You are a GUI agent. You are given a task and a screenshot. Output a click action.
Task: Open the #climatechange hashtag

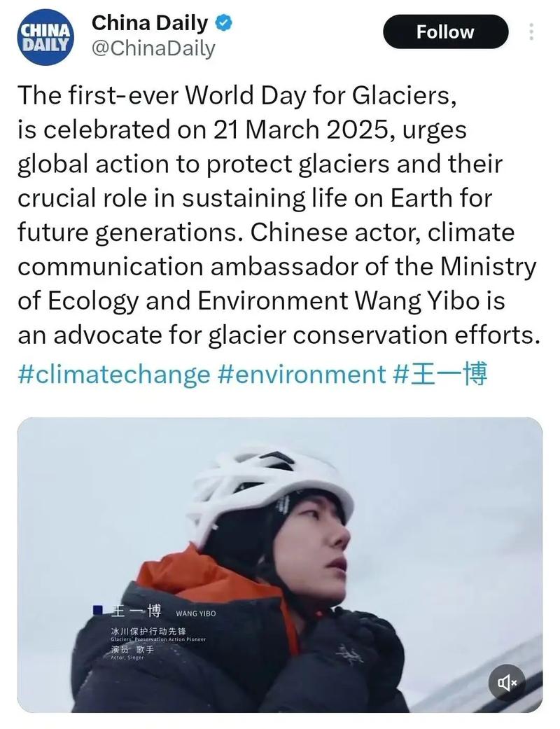[x=113, y=373]
